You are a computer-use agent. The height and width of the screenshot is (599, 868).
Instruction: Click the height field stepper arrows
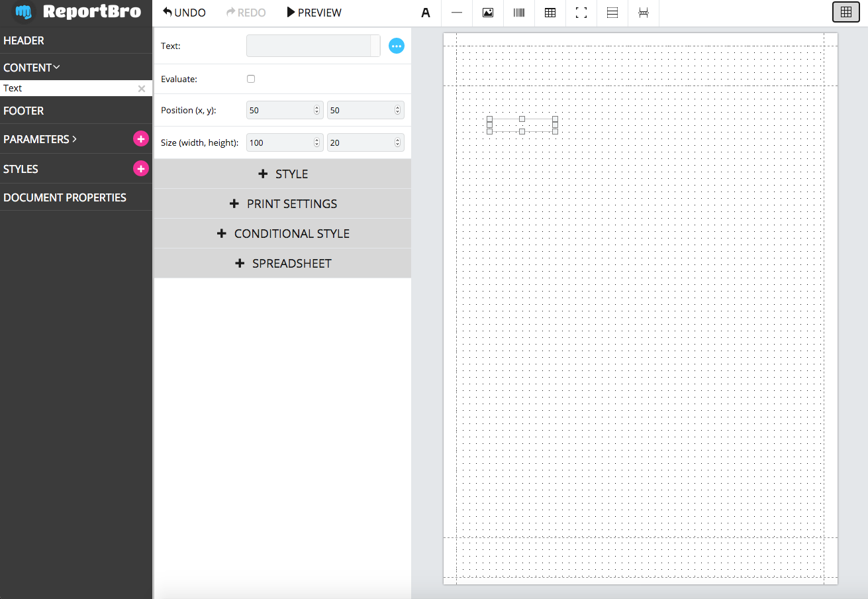point(397,142)
